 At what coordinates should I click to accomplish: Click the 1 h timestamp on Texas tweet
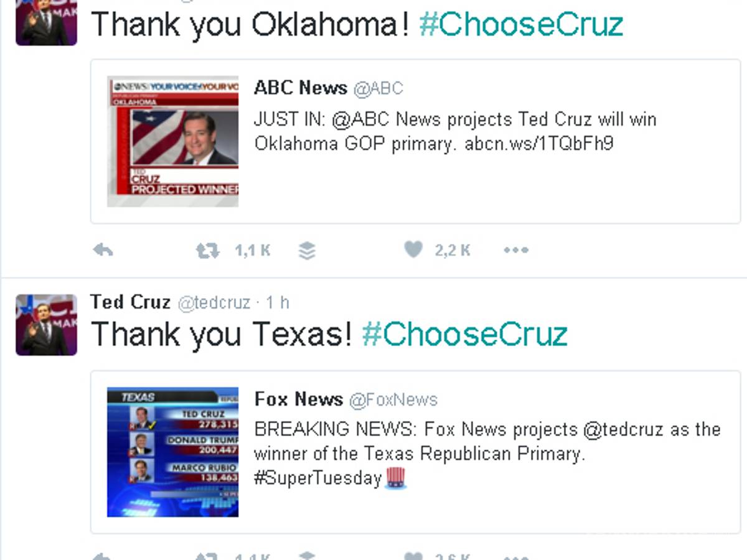[x=278, y=303]
